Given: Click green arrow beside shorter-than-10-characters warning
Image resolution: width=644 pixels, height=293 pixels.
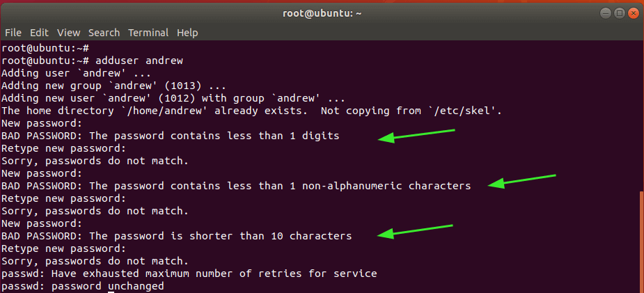Looking at the screenshot, I should 416,231.
